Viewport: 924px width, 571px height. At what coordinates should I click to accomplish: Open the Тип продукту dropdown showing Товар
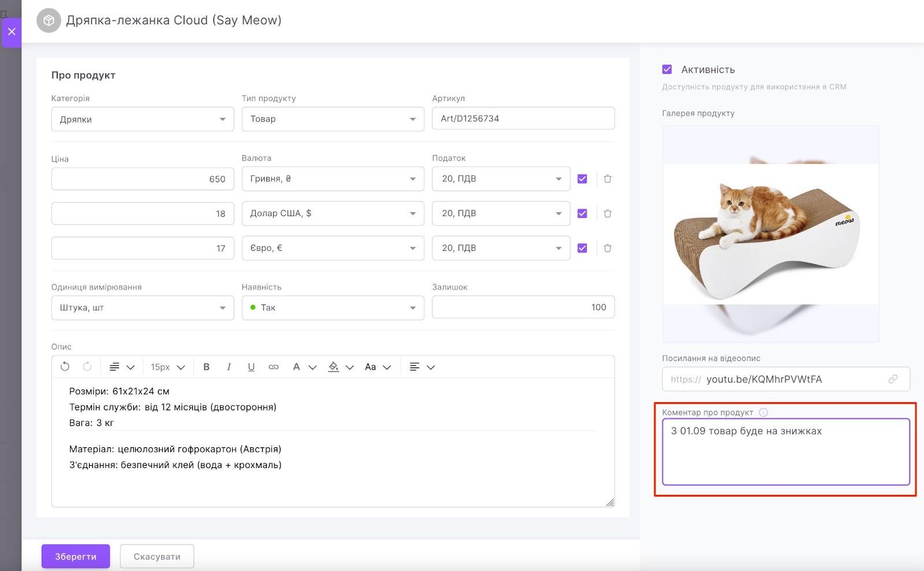pyautogui.click(x=333, y=119)
